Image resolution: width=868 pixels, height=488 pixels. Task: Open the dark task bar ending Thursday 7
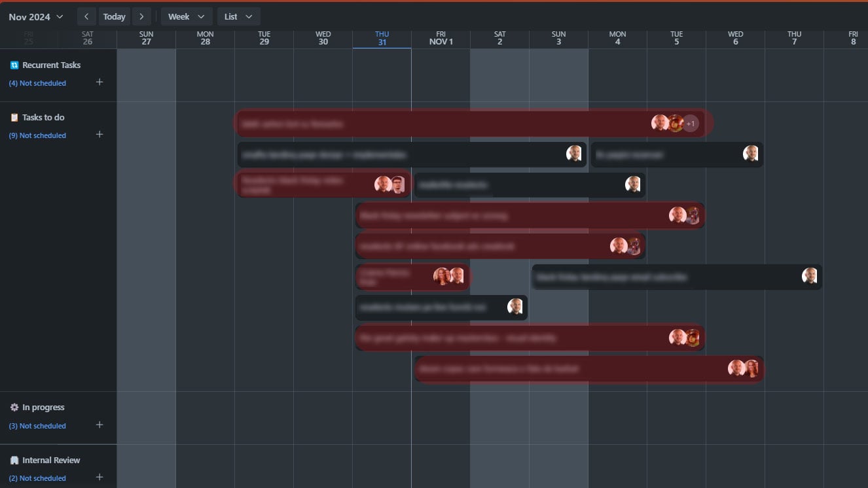677,277
